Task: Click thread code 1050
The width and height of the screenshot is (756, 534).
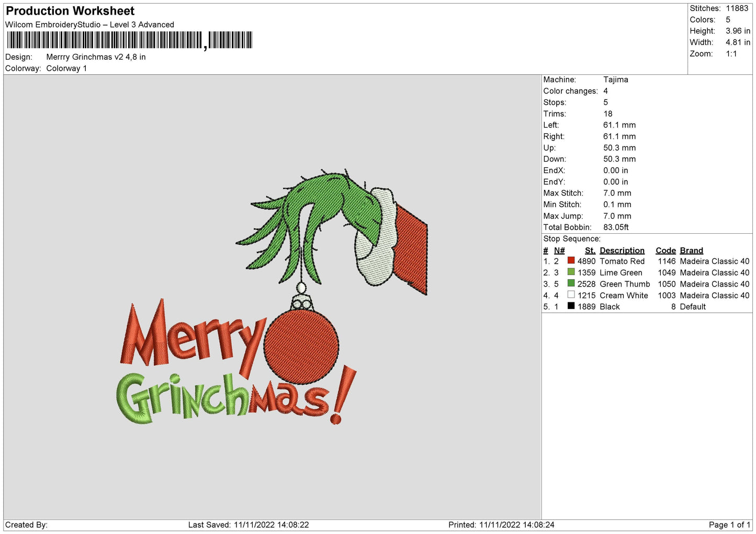Action: point(667,284)
